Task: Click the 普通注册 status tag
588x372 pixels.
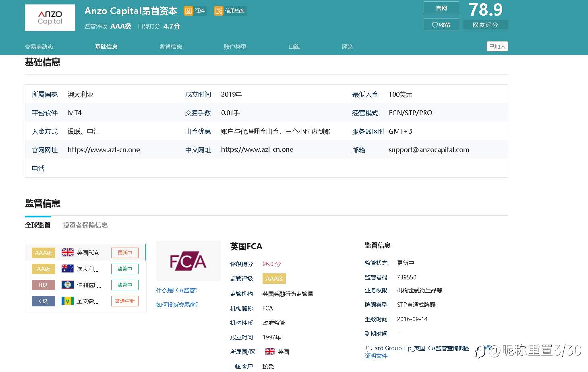Action: pyautogui.click(x=125, y=301)
